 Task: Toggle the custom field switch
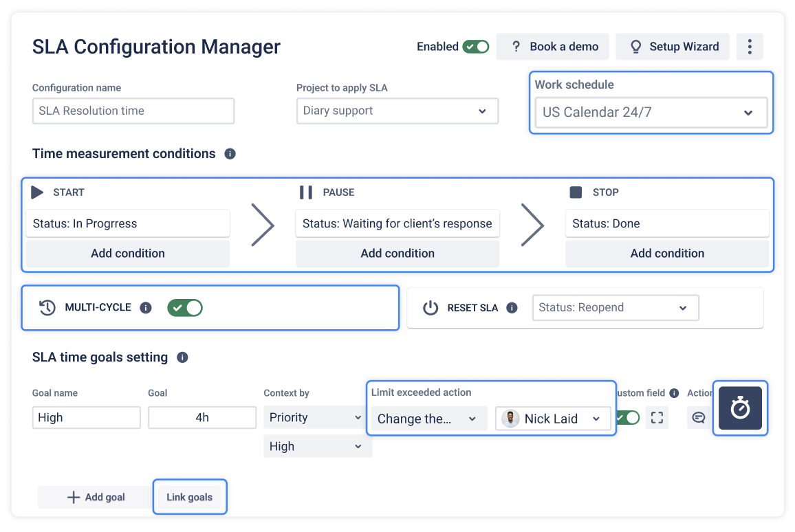coord(628,417)
